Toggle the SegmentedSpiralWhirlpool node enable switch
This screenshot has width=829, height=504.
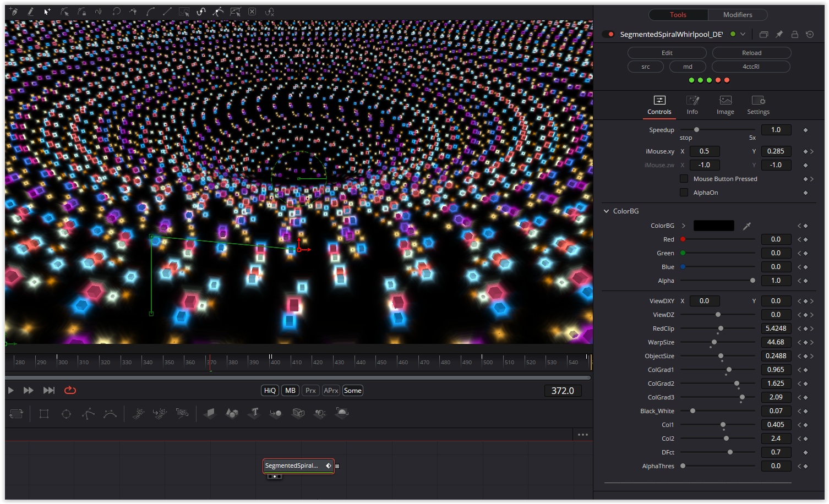pos(608,34)
